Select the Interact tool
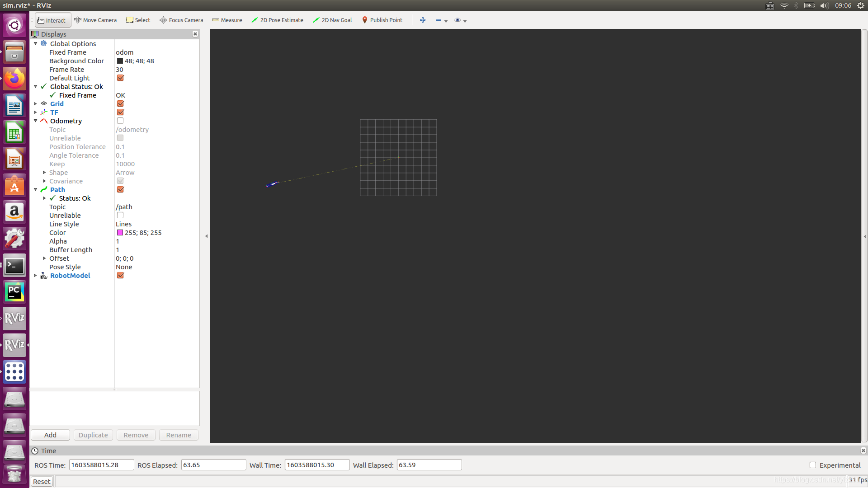 52,20
